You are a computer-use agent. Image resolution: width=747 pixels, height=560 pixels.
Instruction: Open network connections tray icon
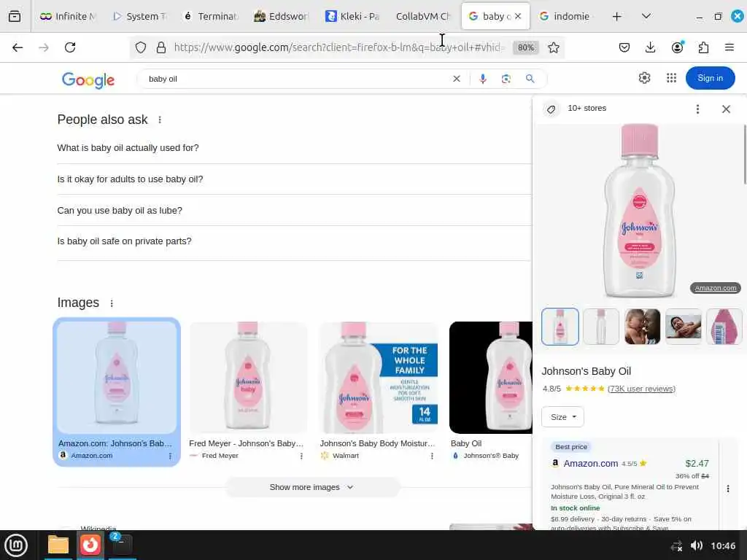click(676, 545)
